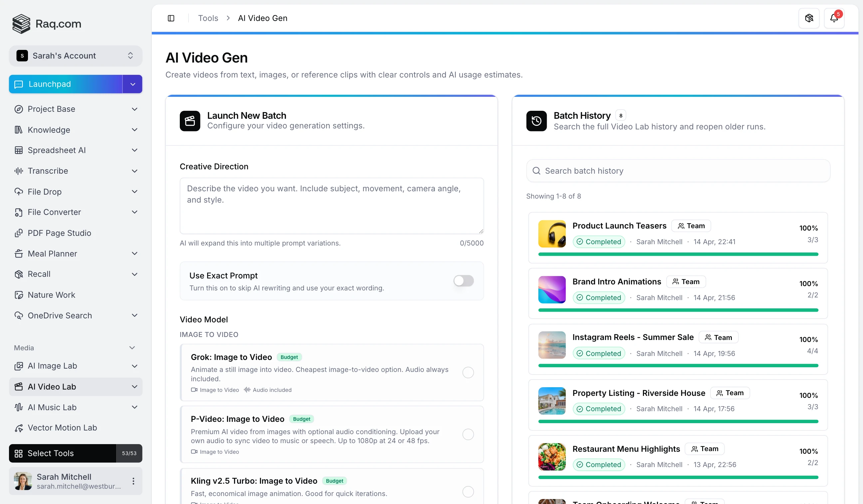This screenshot has height=504, width=863.
Task: Open the Transcribe tool in the sidebar
Action: point(48,171)
